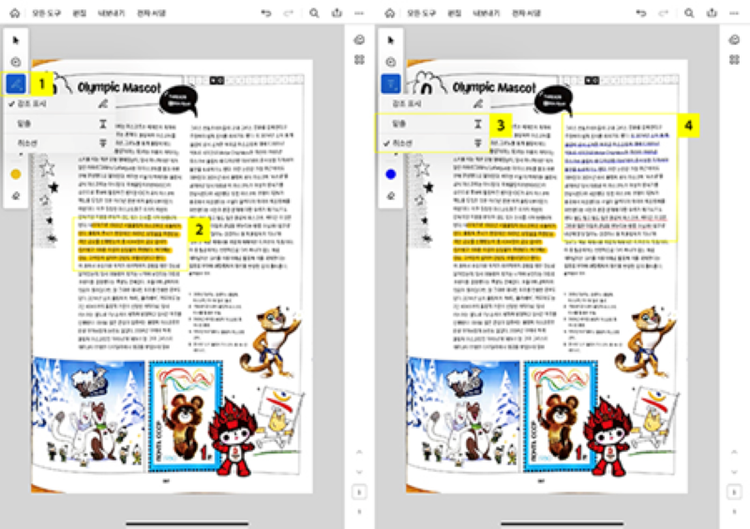Click blue color swatch in right toolbar
750x529 pixels.
tap(391, 174)
